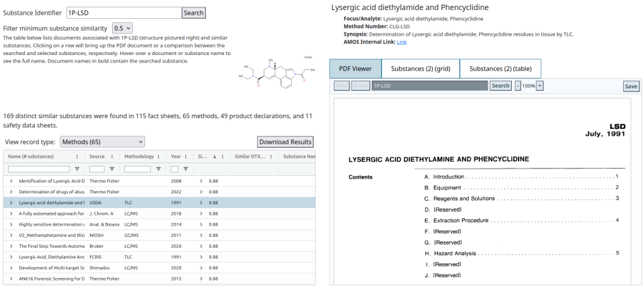Open the Year column filter funnel icon
Image resolution: width=644 pixels, height=288 pixels.
coord(186,169)
